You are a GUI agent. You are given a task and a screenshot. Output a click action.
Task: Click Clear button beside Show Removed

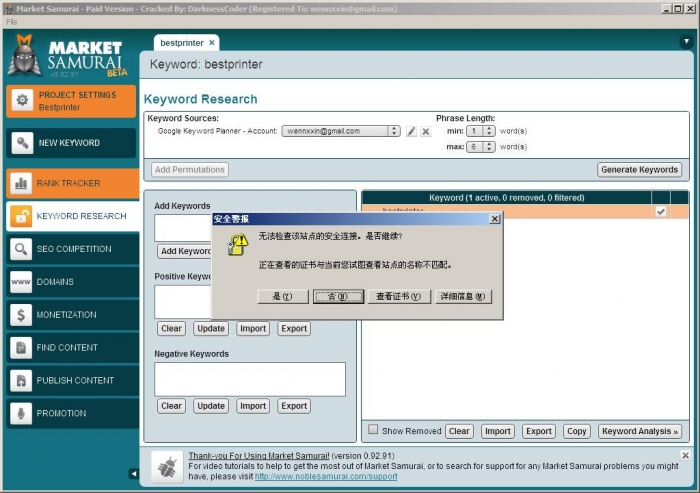459,431
